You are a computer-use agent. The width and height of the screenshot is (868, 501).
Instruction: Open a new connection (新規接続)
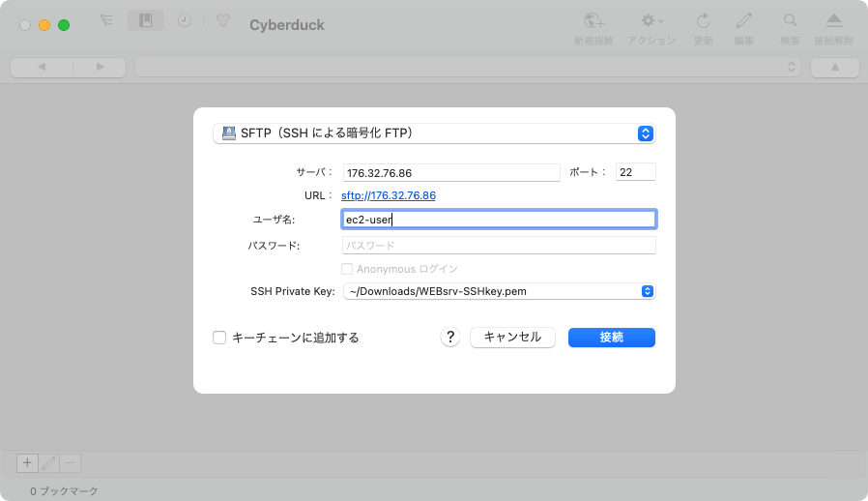[593, 29]
